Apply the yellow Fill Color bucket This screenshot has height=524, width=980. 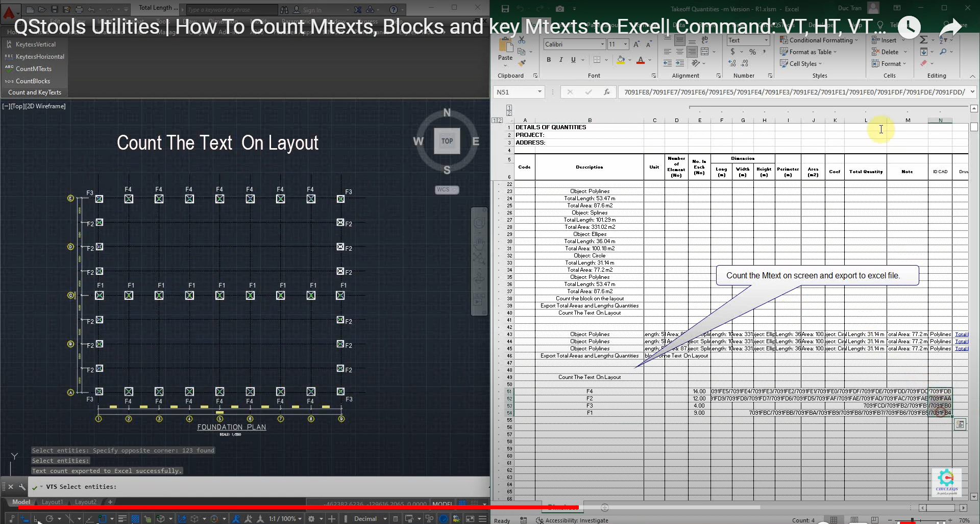[x=621, y=60]
